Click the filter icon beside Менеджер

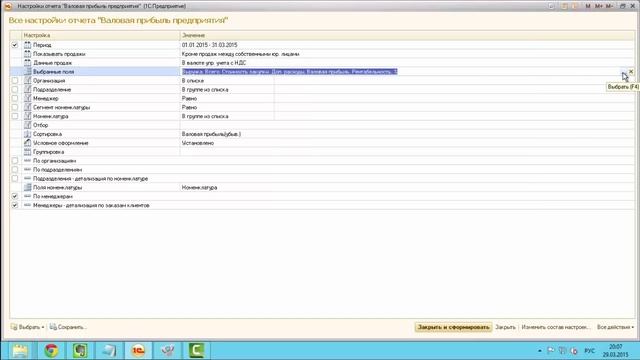(x=27, y=98)
